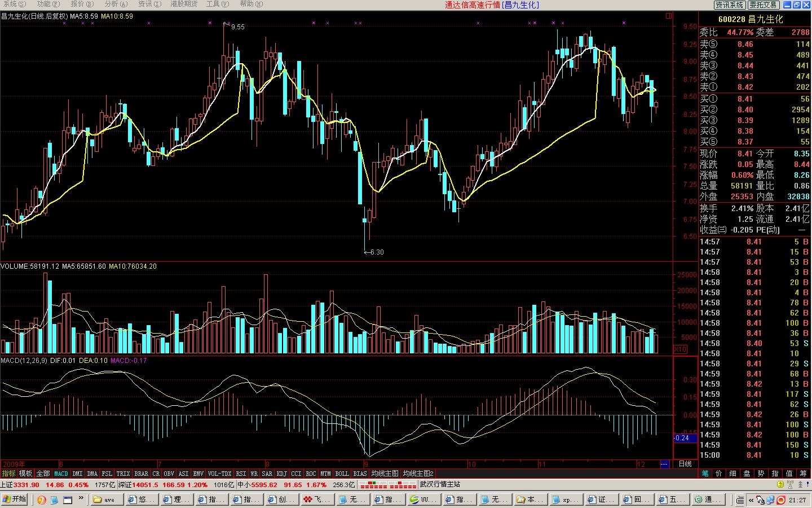Switch to the 飞… taskbar window

pyautogui.click(x=317, y=500)
